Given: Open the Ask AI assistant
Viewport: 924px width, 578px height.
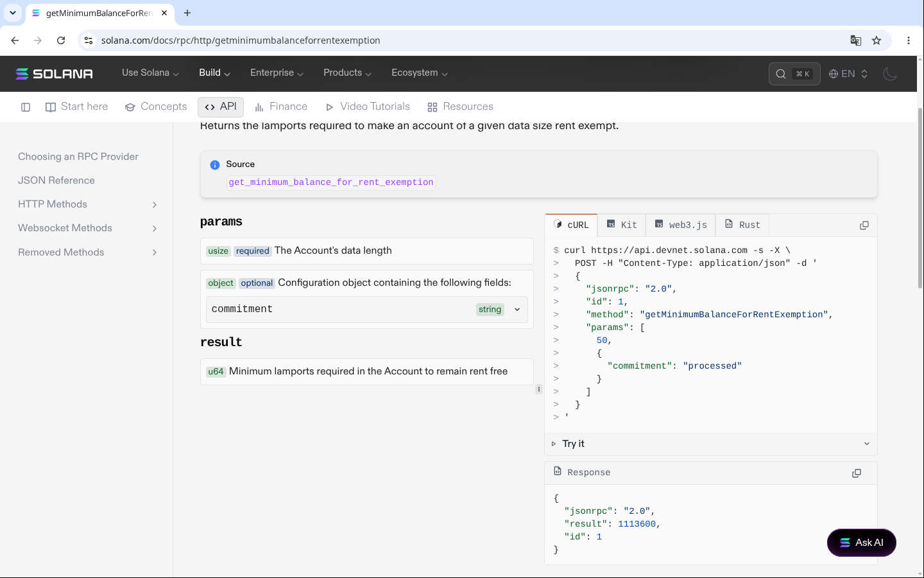Looking at the screenshot, I should click(862, 543).
